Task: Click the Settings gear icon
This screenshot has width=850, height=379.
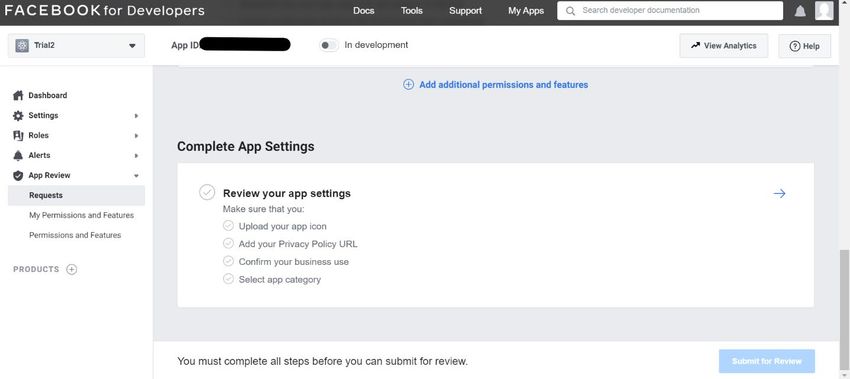Action: tap(18, 115)
